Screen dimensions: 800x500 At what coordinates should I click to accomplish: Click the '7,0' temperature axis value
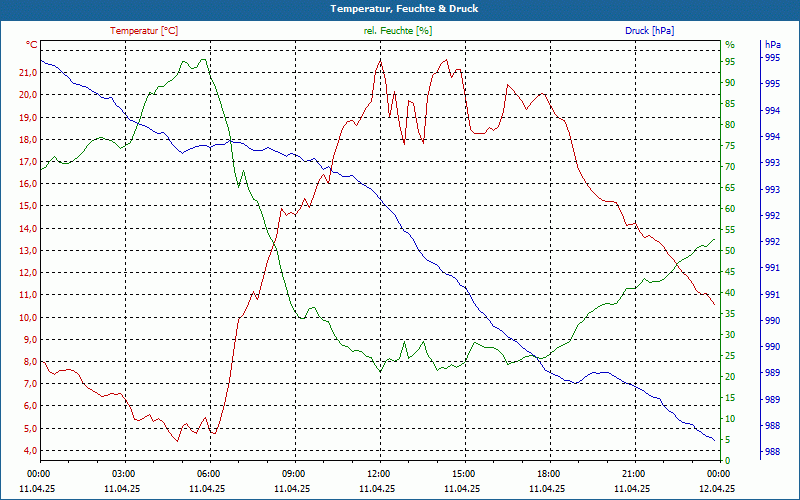[30, 384]
